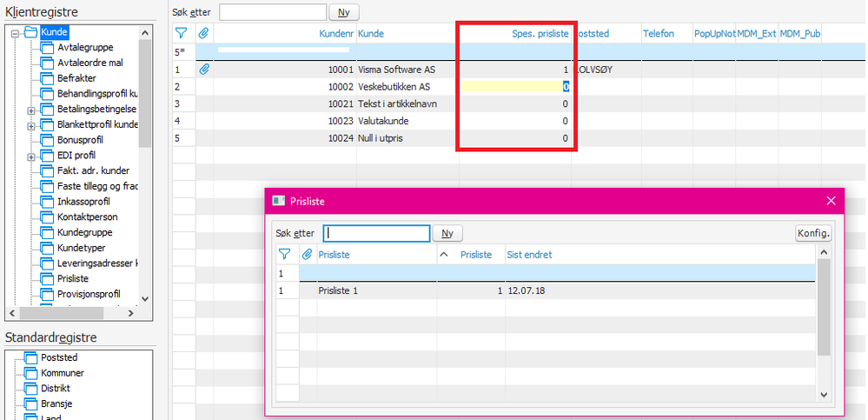Click right arrow of Klientregistre horizontal scrollbar
Image resolution: width=868 pixels, height=420 pixels.
pyautogui.click(x=130, y=314)
